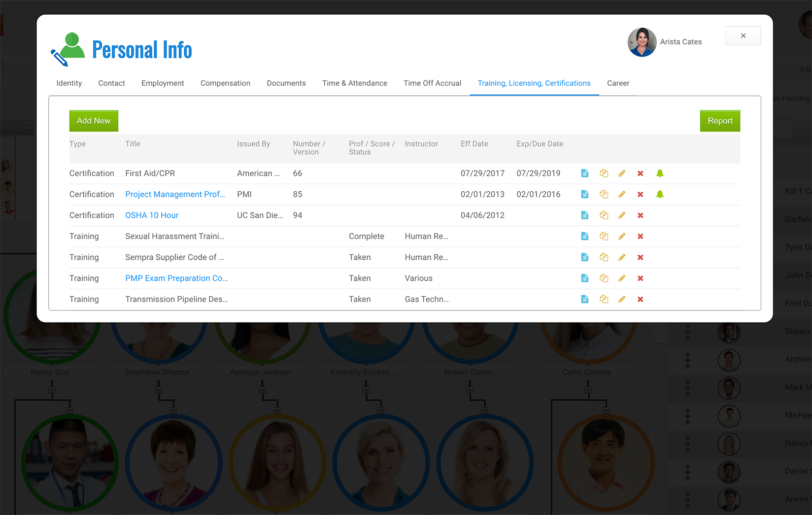View document for First Aid/CPR certification

(585, 174)
